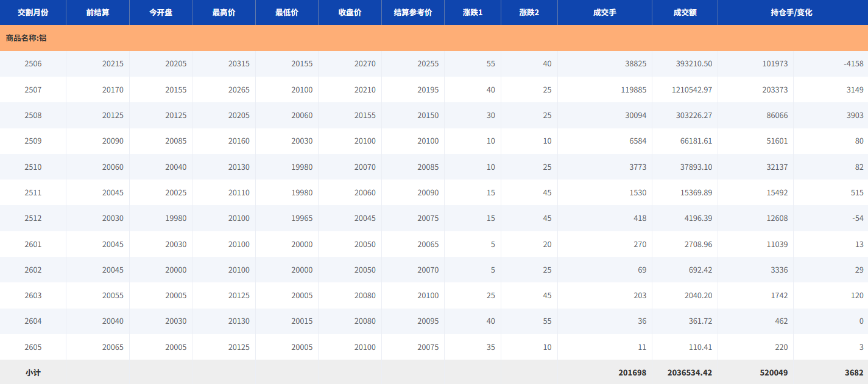Select the 2512 delivery month cell
Image resolution: width=868 pixels, height=384 pixels.
point(33,218)
